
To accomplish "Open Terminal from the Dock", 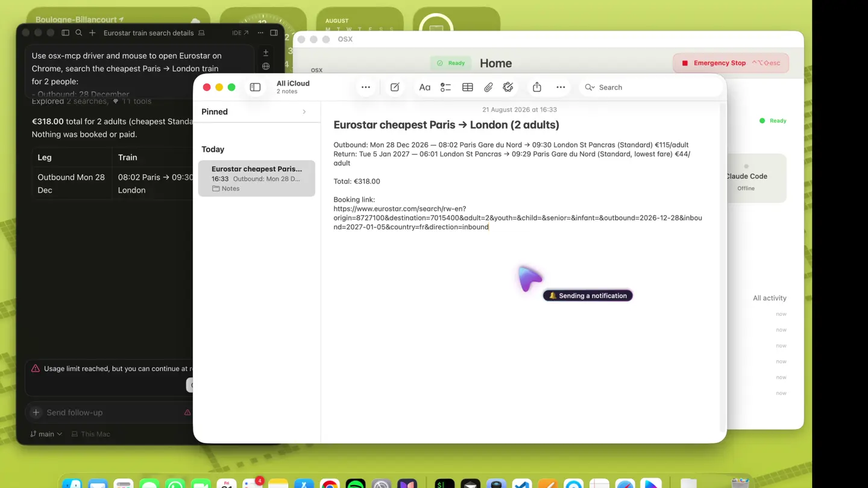I will point(444,484).
